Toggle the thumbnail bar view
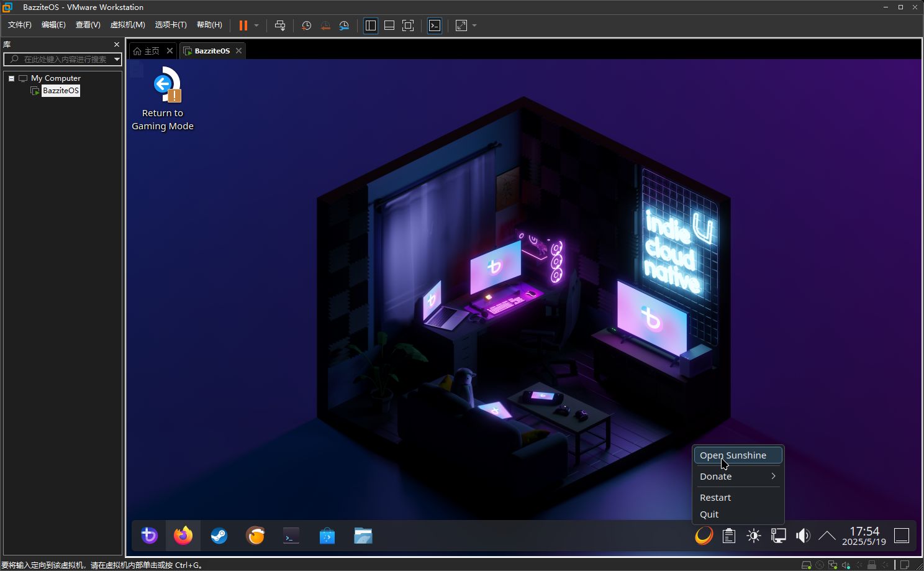This screenshot has width=924, height=571. (389, 25)
